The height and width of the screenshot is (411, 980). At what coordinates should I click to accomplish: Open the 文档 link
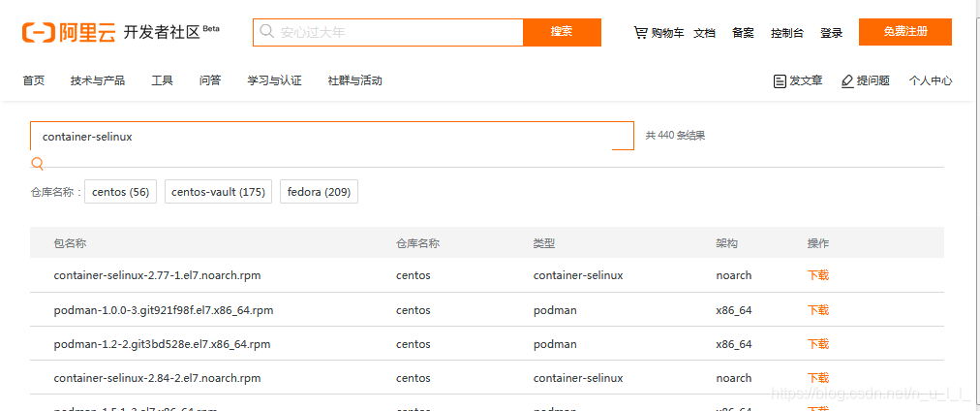tap(704, 33)
